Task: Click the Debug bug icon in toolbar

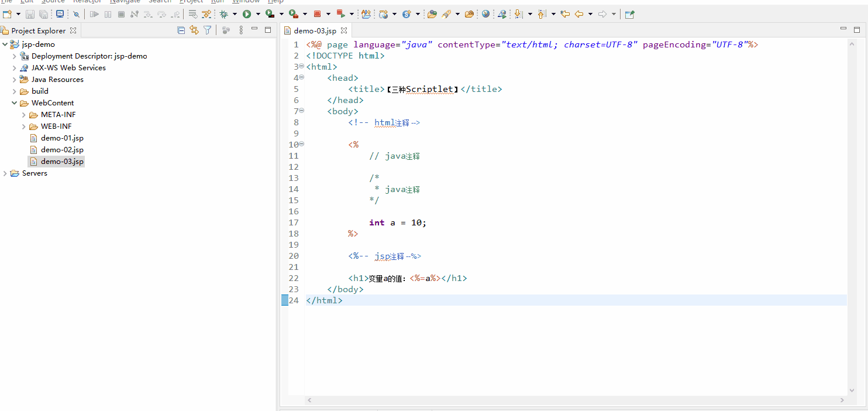Action: pyautogui.click(x=223, y=14)
